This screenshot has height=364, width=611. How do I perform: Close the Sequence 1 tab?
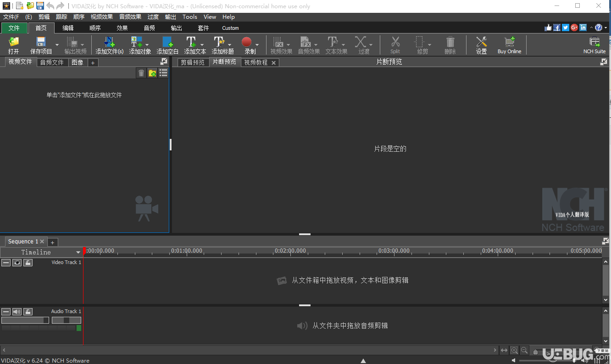[42, 242]
